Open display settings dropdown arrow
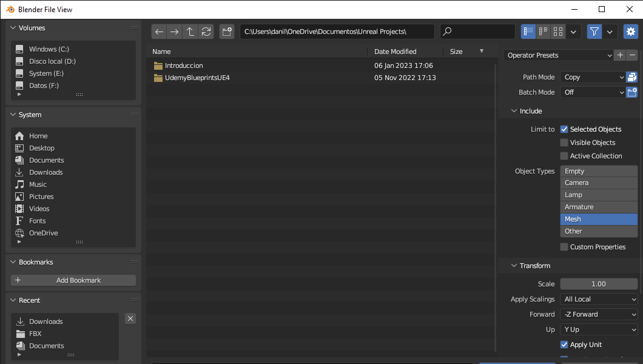643x364 pixels. coord(573,32)
